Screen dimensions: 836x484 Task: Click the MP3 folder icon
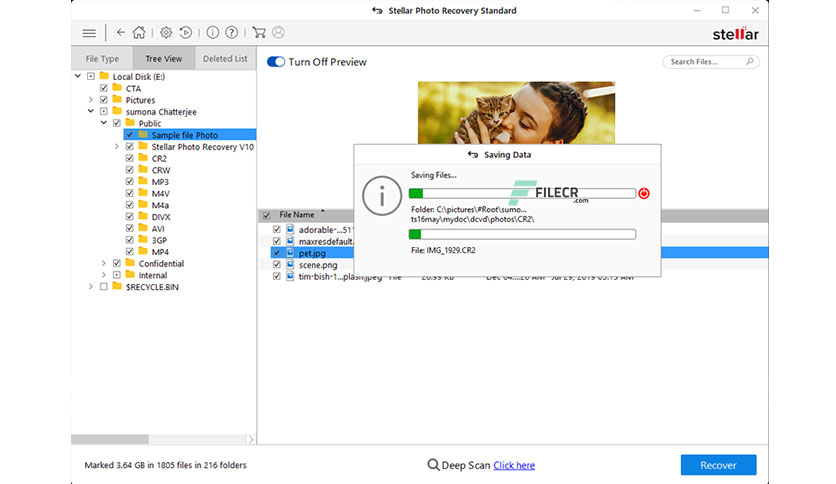[x=143, y=181]
